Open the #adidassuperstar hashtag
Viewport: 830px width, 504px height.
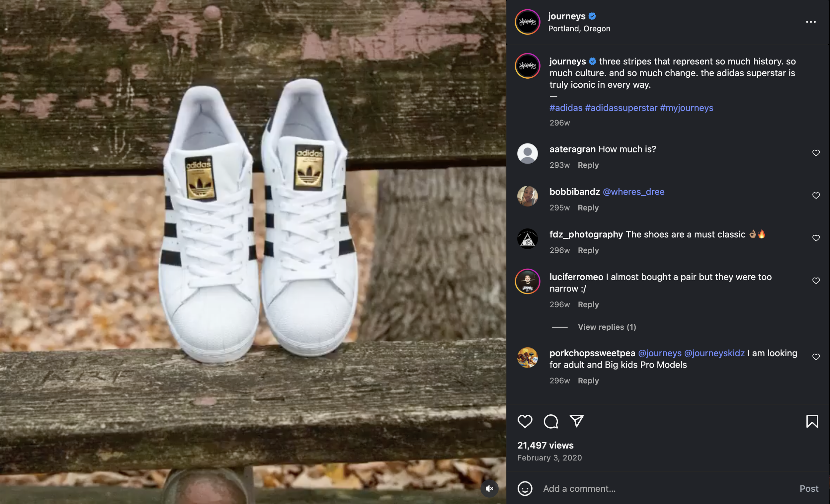[621, 108]
